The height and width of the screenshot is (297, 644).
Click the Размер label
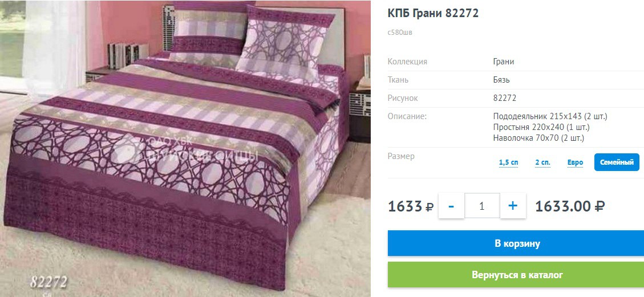pyautogui.click(x=401, y=156)
